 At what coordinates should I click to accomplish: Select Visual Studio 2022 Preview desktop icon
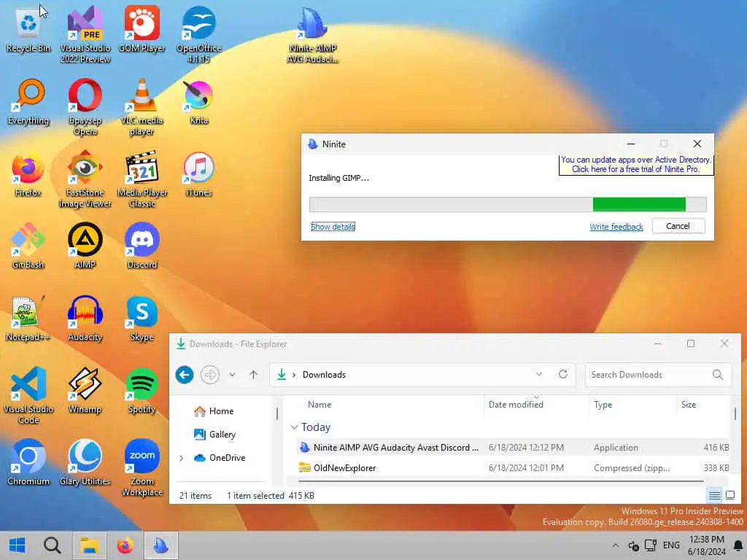85,35
